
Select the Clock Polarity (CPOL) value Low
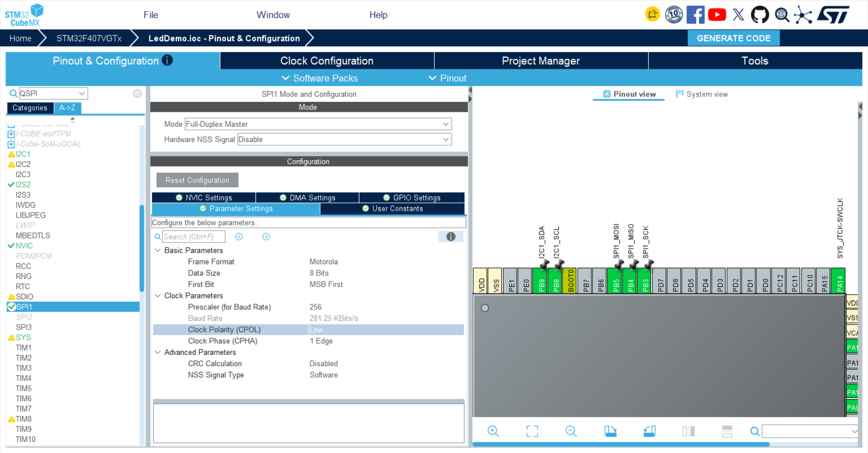[x=386, y=329]
